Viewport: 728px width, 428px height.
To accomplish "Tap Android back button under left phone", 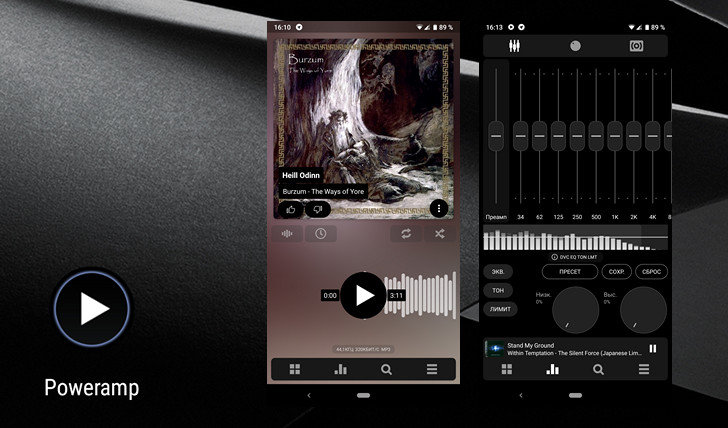I will (x=309, y=396).
